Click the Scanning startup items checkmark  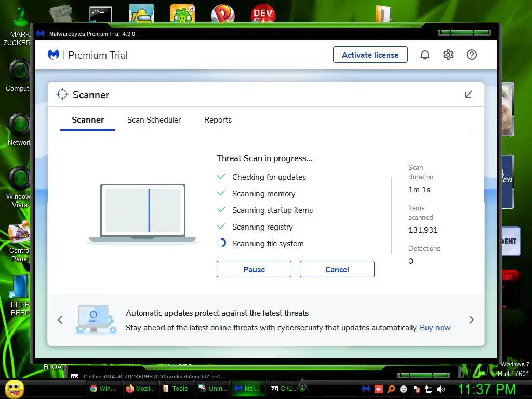click(x=221, y=210)
